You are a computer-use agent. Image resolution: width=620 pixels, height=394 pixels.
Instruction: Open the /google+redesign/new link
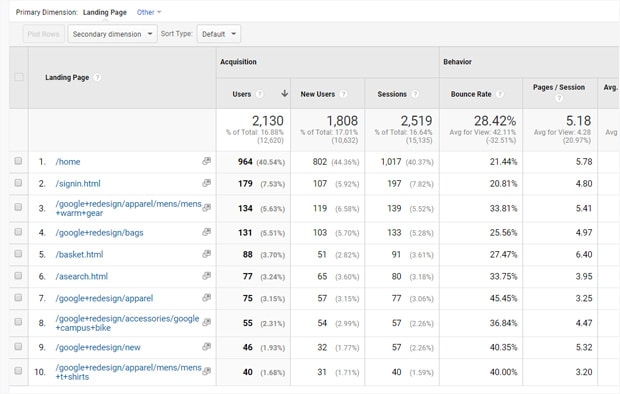[98, 347]
